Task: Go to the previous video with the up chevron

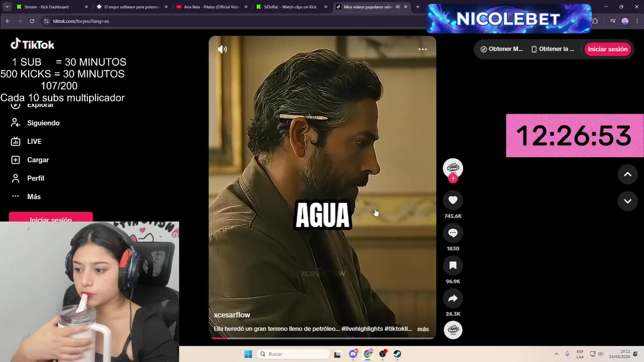Action: pyautogui.click(x=627, y=174)
